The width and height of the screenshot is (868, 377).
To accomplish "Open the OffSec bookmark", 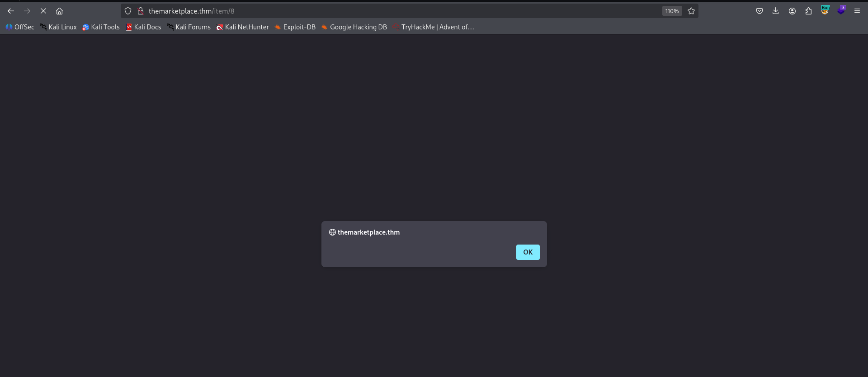I will 20,27.
